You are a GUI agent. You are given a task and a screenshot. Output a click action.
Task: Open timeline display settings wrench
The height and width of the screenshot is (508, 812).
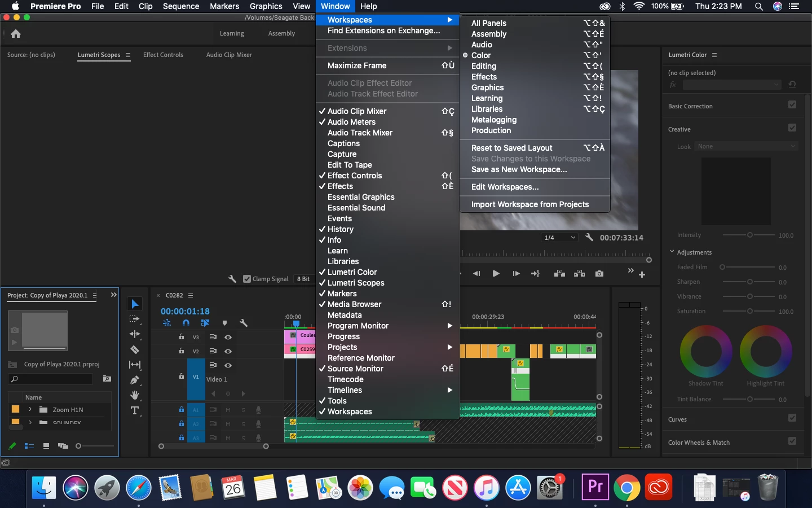pyautogui.click(x=244, y=323)
